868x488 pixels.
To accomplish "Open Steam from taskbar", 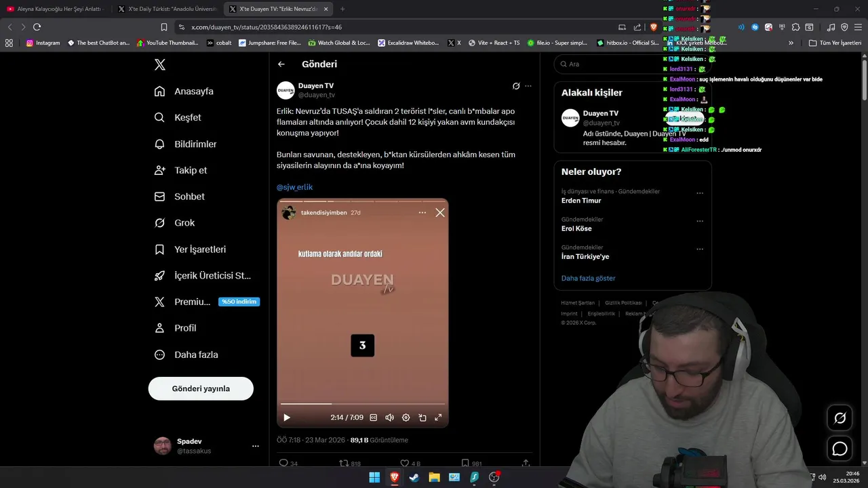I will click(x=414, y=477).
